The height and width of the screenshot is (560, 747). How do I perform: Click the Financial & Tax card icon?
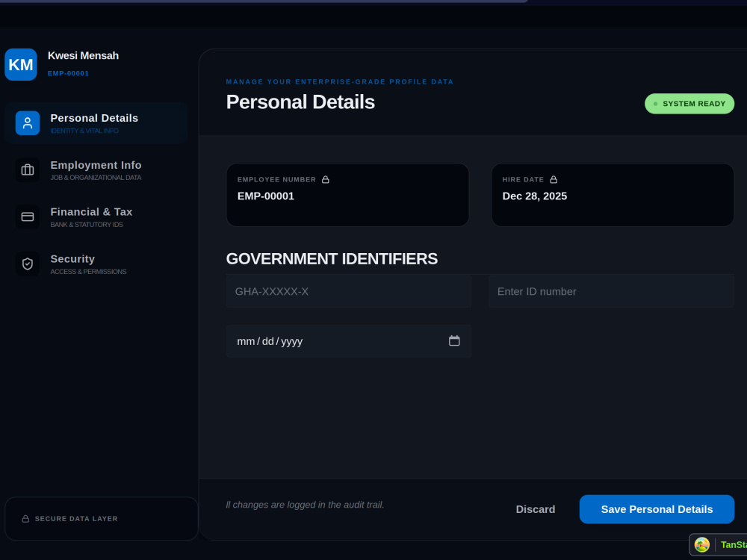28,217
